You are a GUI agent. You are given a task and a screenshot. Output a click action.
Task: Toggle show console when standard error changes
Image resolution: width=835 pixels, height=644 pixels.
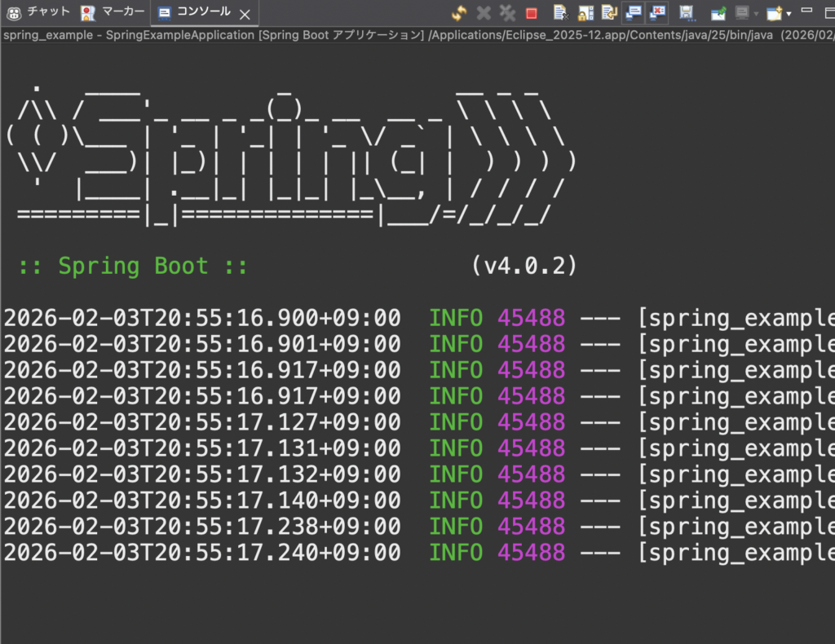point(656,13)
